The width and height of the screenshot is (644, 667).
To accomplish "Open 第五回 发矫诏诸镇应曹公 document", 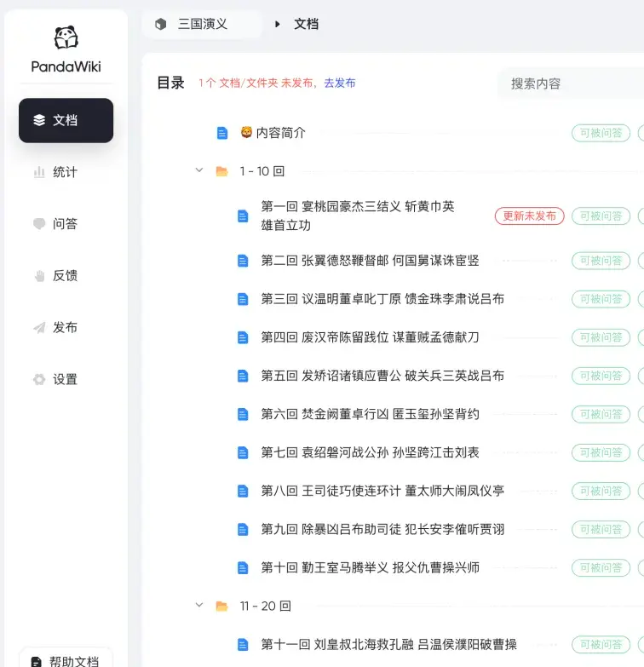I will [382, 376].
